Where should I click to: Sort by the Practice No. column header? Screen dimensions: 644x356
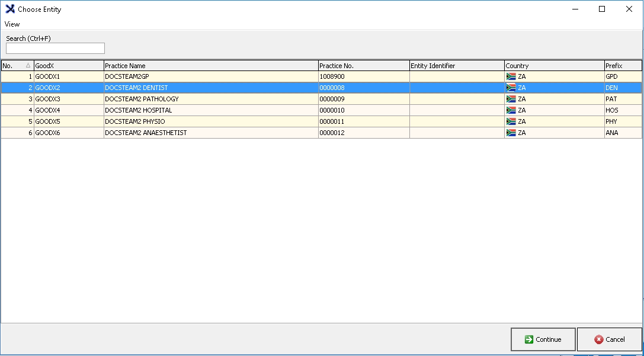coord(363,66)
